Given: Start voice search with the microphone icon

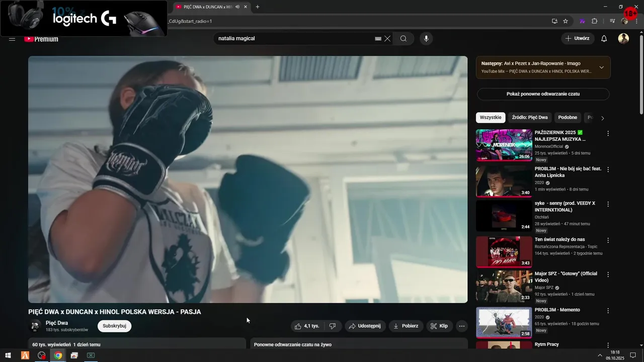Looking at the screenshot, I should point(426,39).
